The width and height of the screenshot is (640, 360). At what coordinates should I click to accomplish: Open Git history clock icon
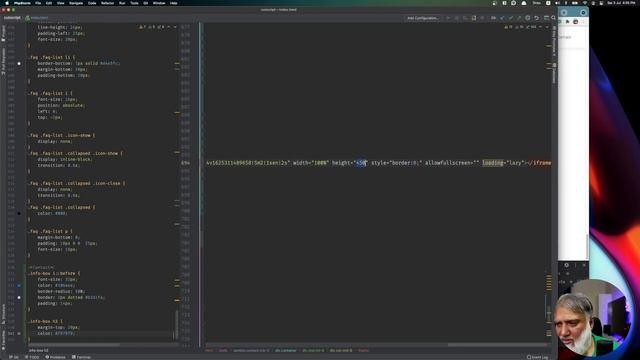click(528, 18)
